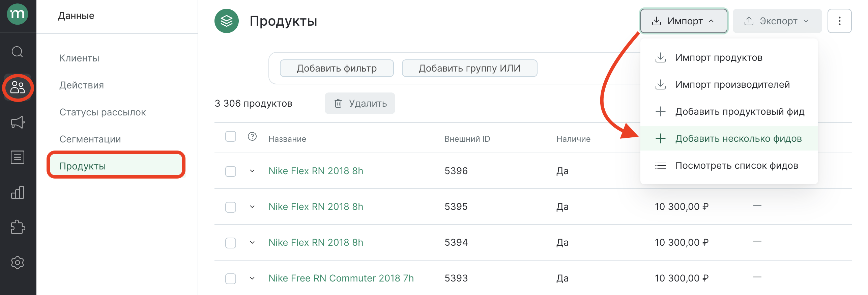Collapse the Импорт dropdown button
868x295 pixels.
click(684, 21)
